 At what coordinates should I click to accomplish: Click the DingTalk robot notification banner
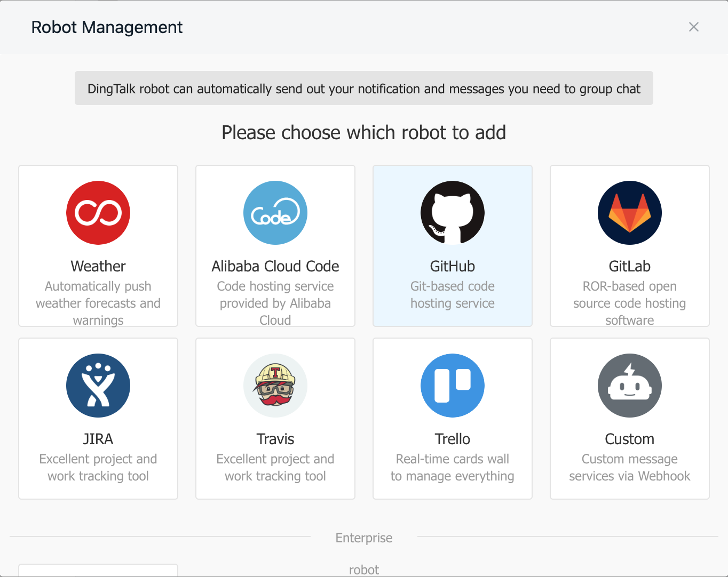tap(364, 88)
